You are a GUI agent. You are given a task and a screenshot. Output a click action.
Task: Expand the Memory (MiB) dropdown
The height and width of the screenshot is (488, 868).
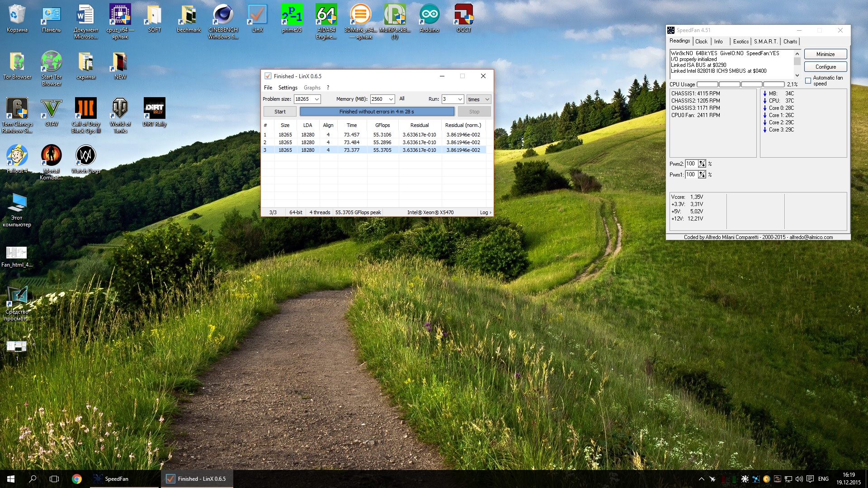[x=391, y=99]
